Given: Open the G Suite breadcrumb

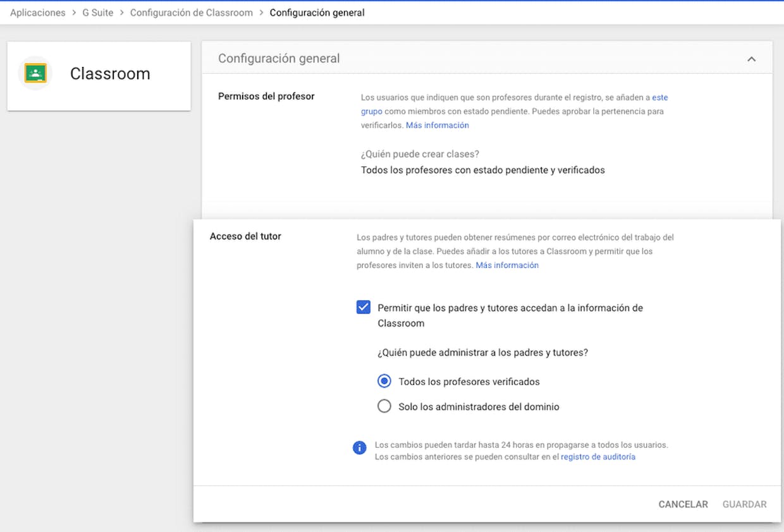Looking at the screenshot, I should point(98,13).
